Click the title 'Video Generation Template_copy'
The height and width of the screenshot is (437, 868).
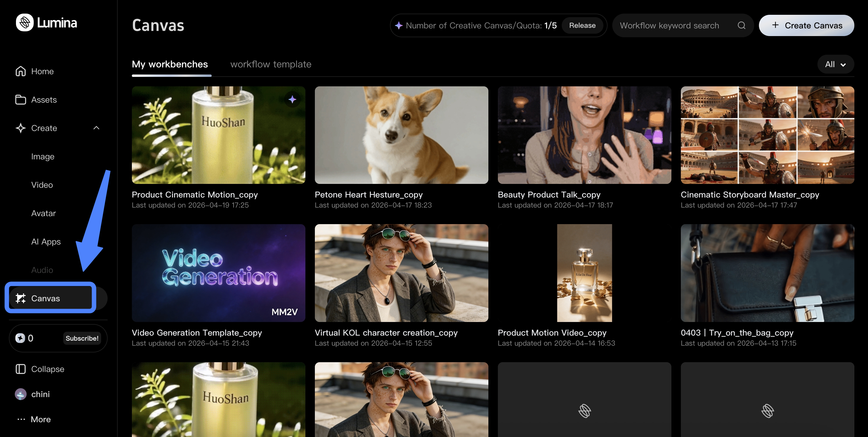click(197, 333)
